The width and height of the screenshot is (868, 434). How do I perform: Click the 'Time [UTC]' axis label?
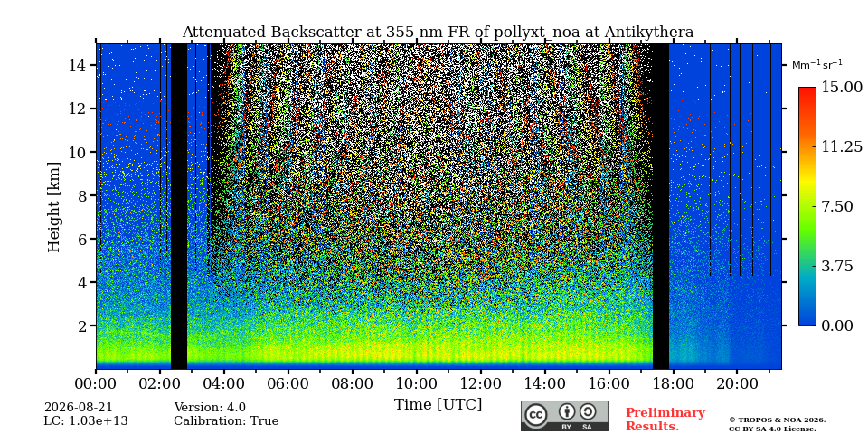tap(438, 404)
